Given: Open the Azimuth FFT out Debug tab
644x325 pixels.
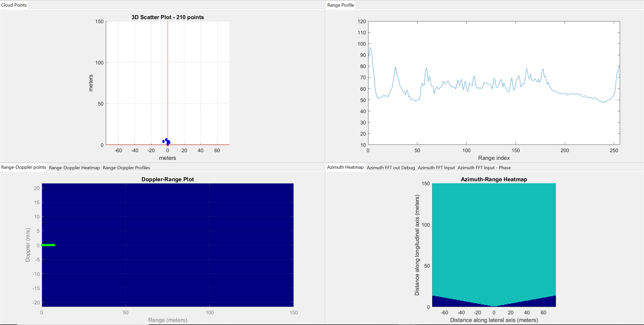Looking at the screenshot, I should (x=391, y=168).
